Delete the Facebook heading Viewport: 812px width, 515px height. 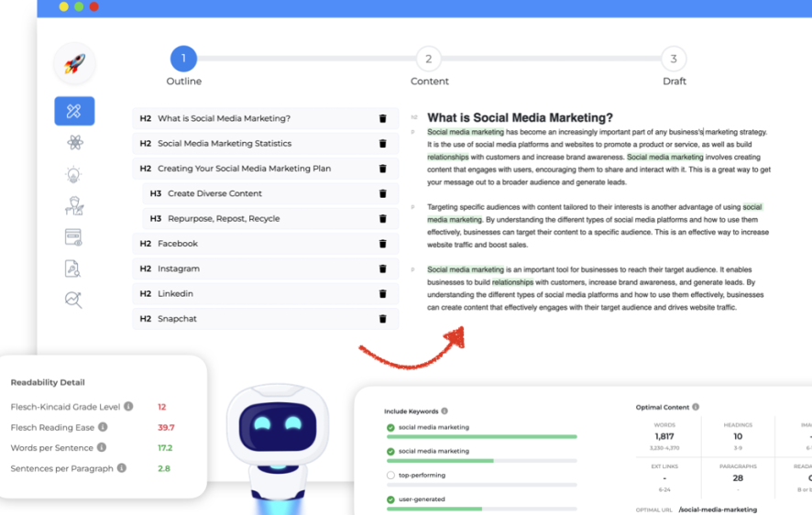coord(383,244)
